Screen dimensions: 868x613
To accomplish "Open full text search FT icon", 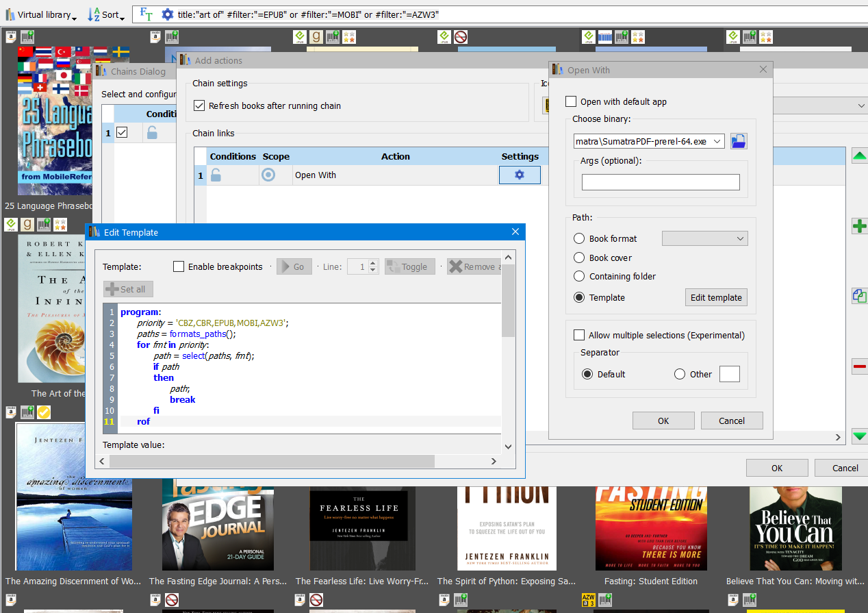I will tap(146, 14).
